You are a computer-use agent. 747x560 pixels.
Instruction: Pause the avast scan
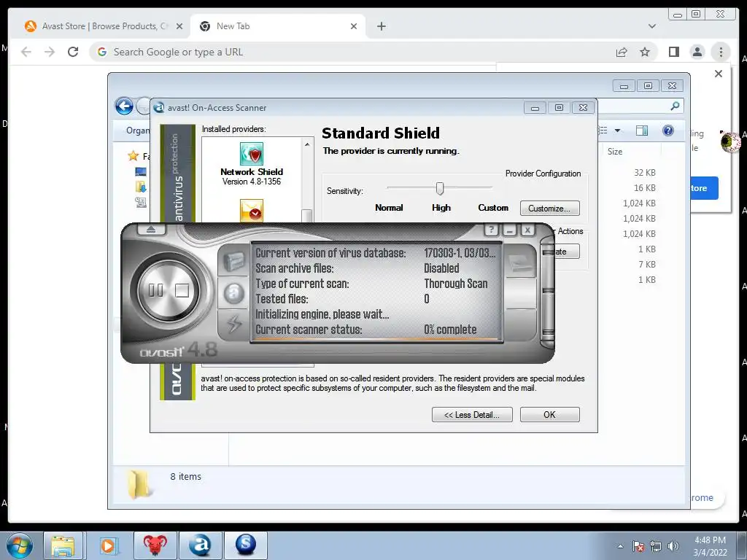155,290
